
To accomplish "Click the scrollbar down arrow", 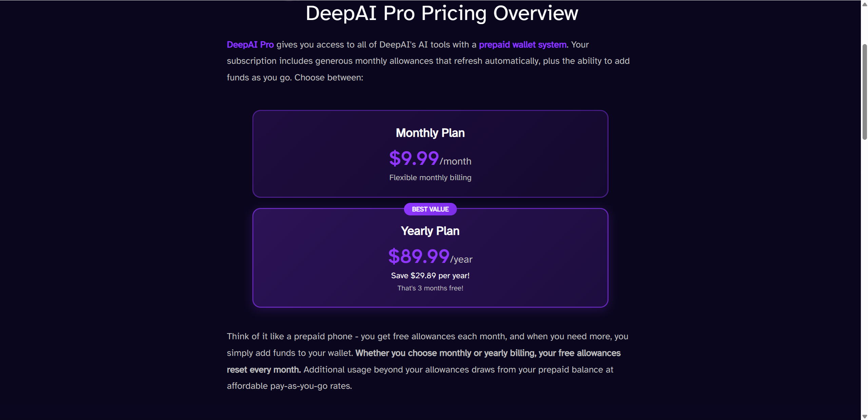I will point(865,417).
